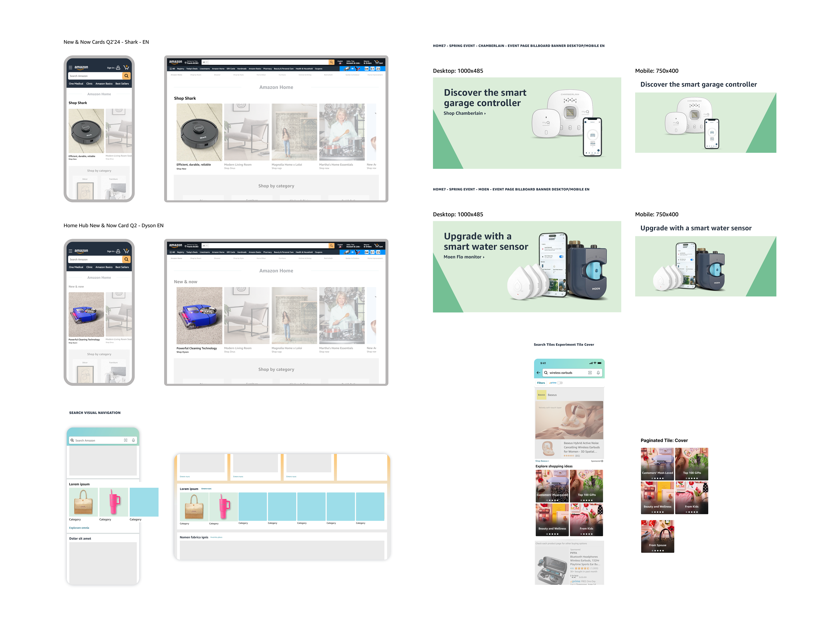The height and width of the screenshot is (630, 840).
Task: Open hamburger menu in Shark mobile mockup
Action: point(70,68)
